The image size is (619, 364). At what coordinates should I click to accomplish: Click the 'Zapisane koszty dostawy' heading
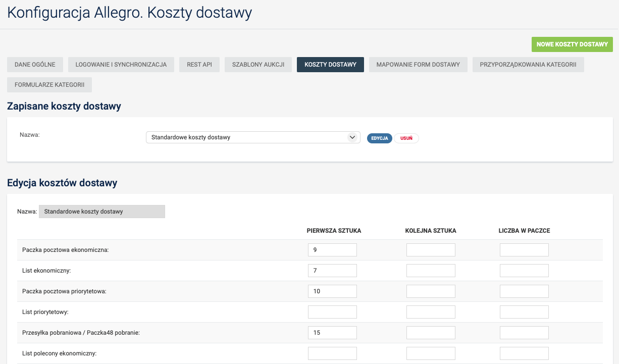64,107
